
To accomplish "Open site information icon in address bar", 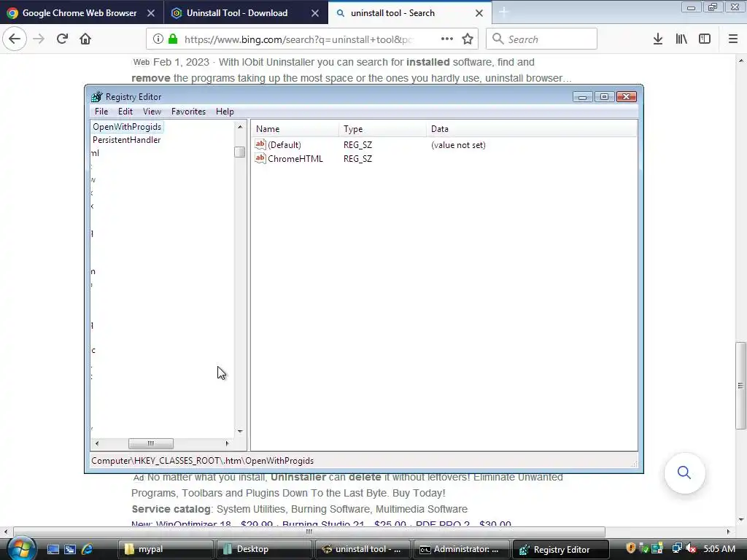I will coord(158,39).
